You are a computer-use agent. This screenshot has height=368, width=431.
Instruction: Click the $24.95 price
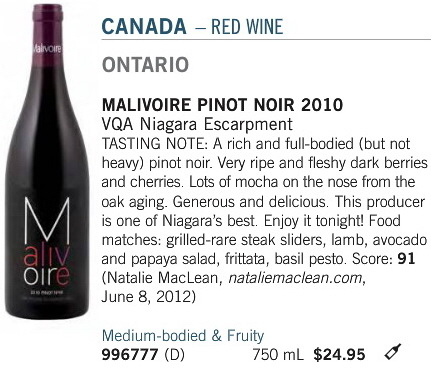[x=339, y=354]
